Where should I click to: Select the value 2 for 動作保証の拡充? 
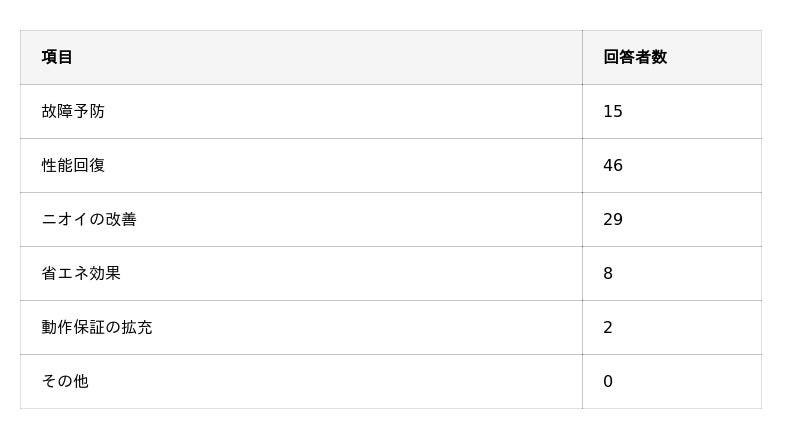click(608, 327)
